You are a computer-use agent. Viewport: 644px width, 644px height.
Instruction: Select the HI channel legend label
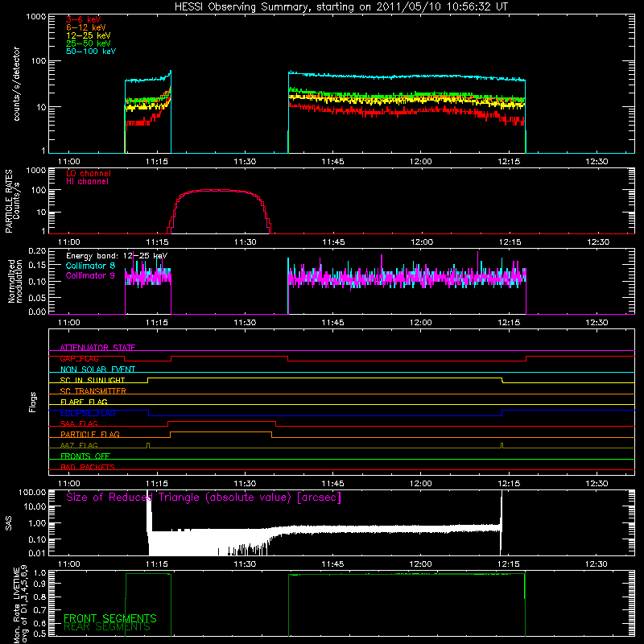coord(87,181)
